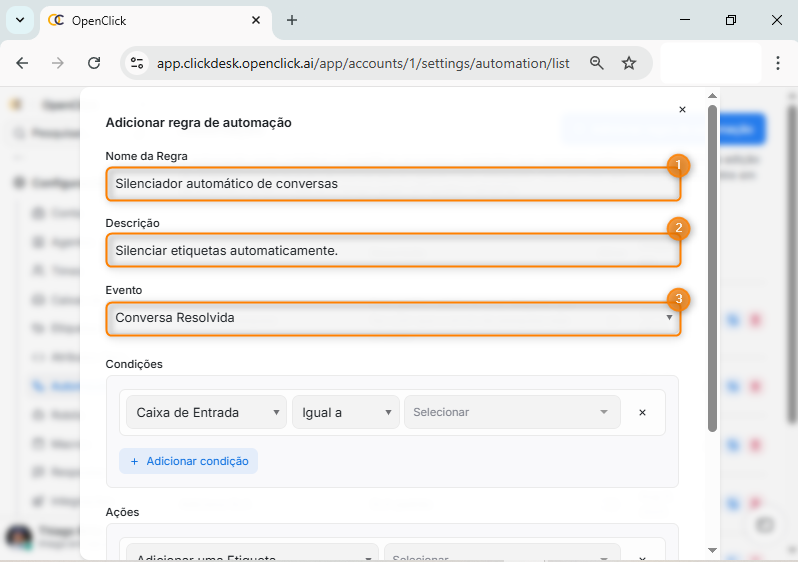
Task: Click into the Descrição text field
Action: (x=392, y=251)
